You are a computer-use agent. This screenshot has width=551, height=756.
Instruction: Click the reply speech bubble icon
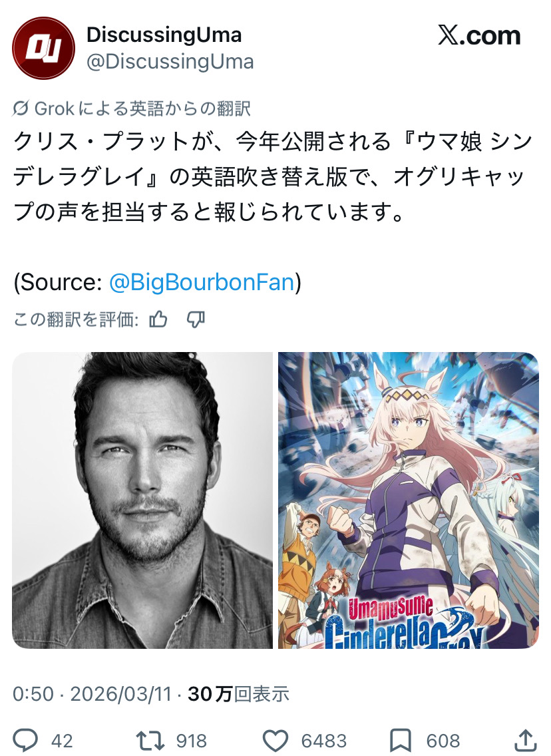[x=25, y=740]
